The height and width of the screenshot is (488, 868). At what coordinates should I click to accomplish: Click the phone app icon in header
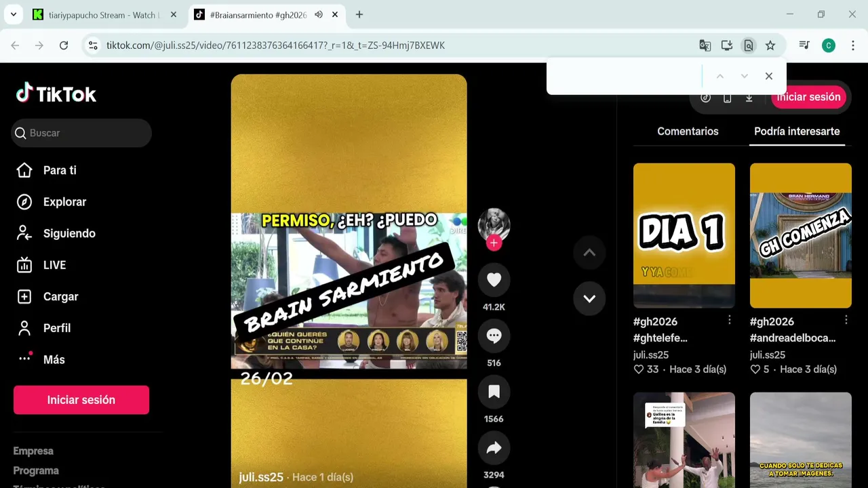tap(727, 98)
